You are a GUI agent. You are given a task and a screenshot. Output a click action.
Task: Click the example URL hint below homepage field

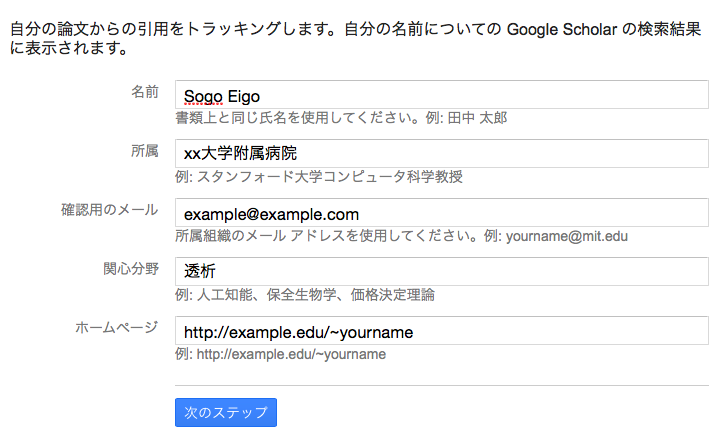[x=280, y=354]
